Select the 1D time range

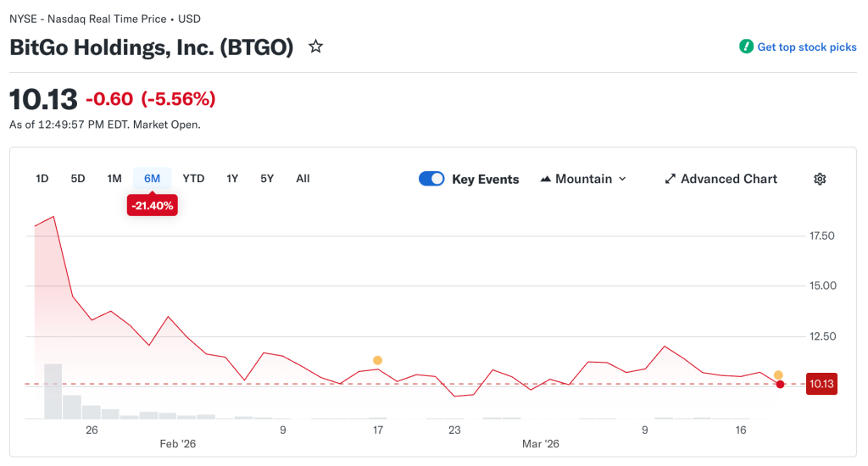42,179
